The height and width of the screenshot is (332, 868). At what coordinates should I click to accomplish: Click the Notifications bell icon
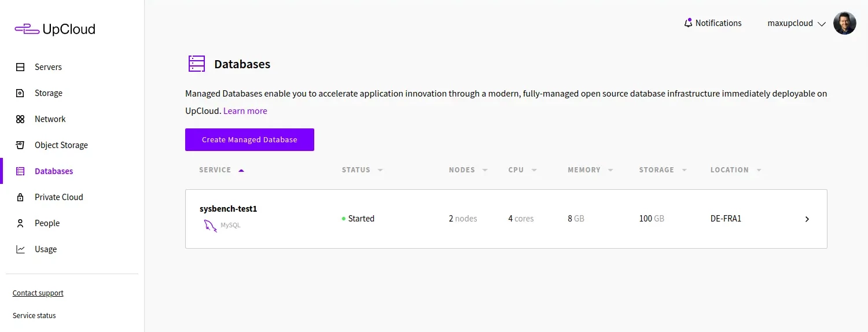pos(688,23)
